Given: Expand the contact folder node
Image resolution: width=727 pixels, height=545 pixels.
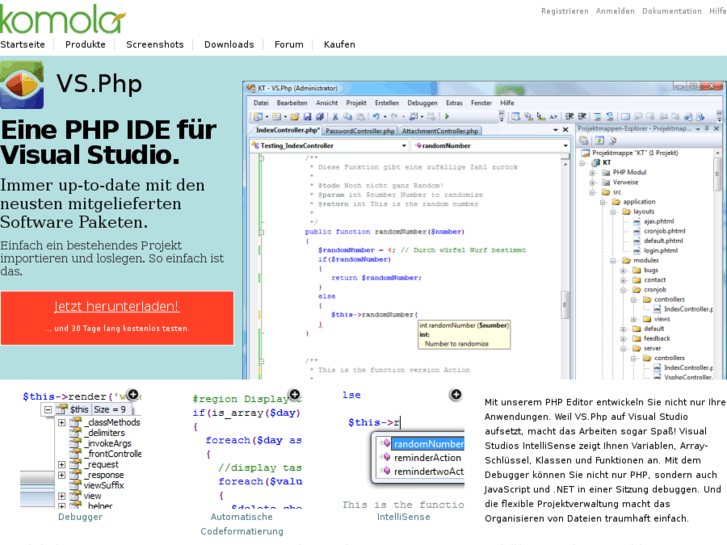Looking at the screenshot, I should pyautogui.click(x=623, y=280).
